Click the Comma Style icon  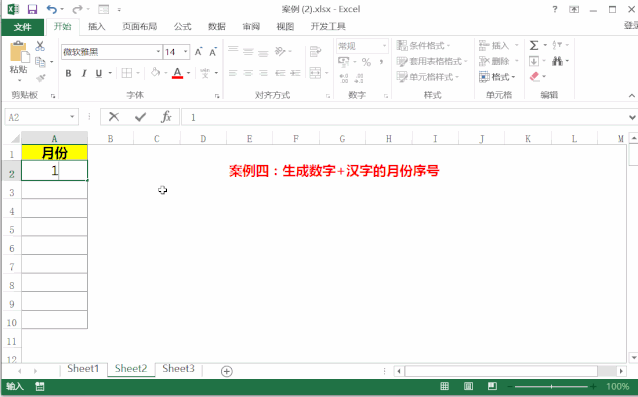click(x=381, y=62)
